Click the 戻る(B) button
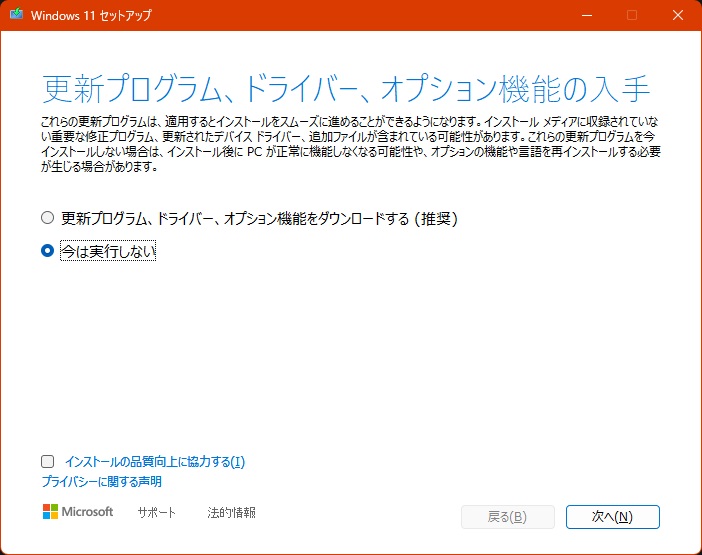Viewport: 702px width, 555px height. coord(507,517)
